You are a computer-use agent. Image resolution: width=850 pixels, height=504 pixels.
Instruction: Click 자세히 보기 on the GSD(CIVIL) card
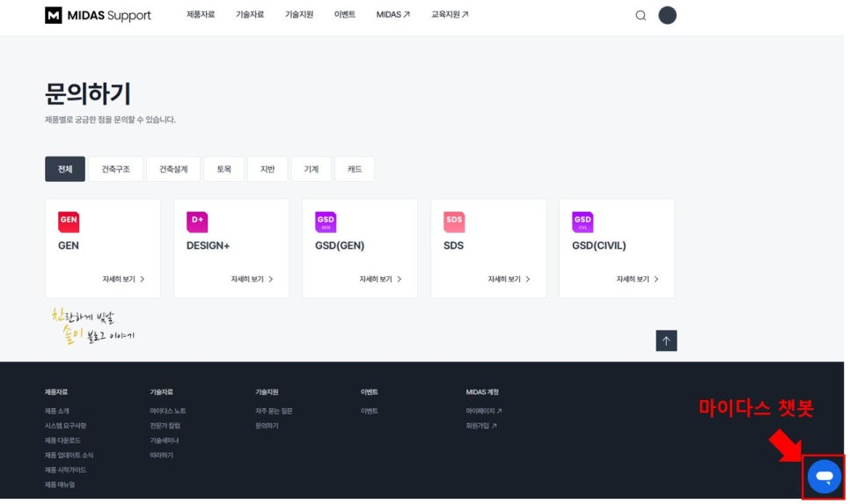tap(637, 279)
